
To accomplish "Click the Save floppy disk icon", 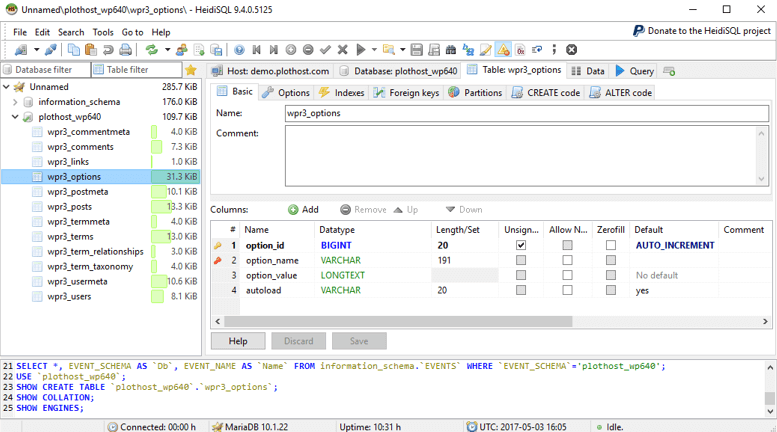I will click(417, 50).
